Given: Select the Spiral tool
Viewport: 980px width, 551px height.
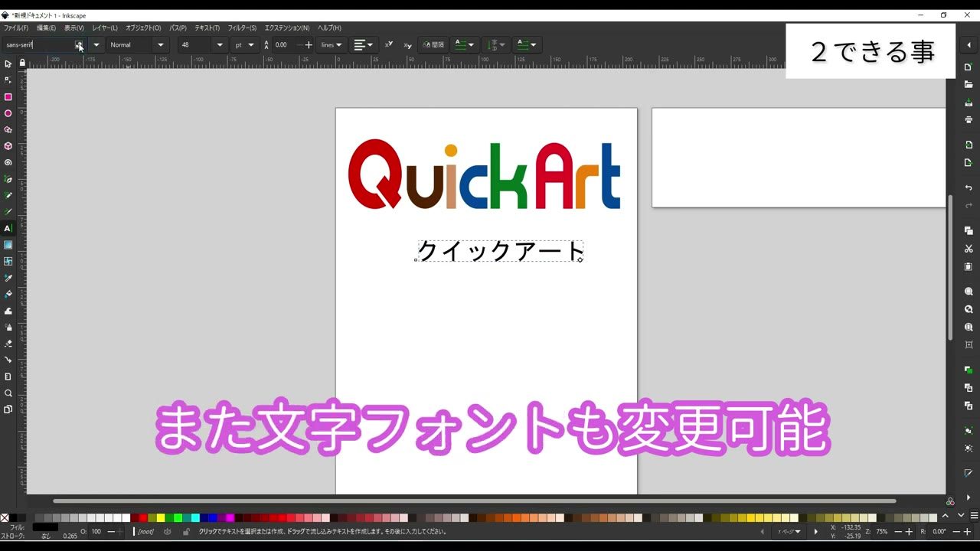Looking at the screenshot, I should point(8,162).
